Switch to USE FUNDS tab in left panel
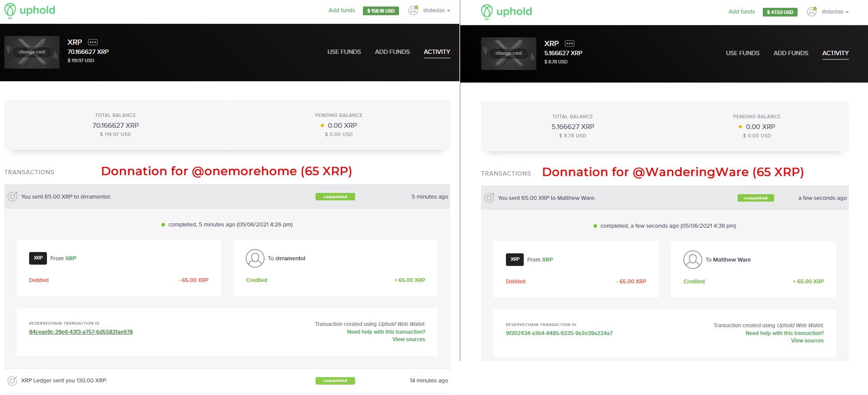 [344, 52]
